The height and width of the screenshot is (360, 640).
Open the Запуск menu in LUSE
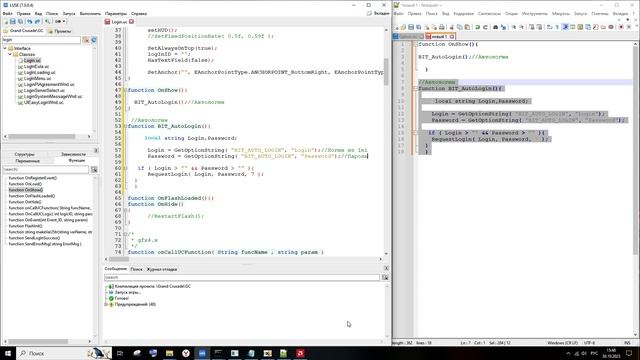(69, 13)
